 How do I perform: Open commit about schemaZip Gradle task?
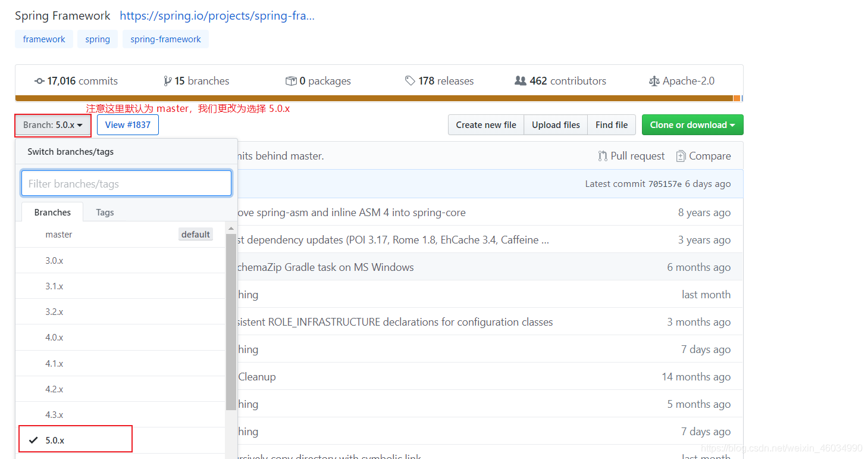click(x=325, y=267)
